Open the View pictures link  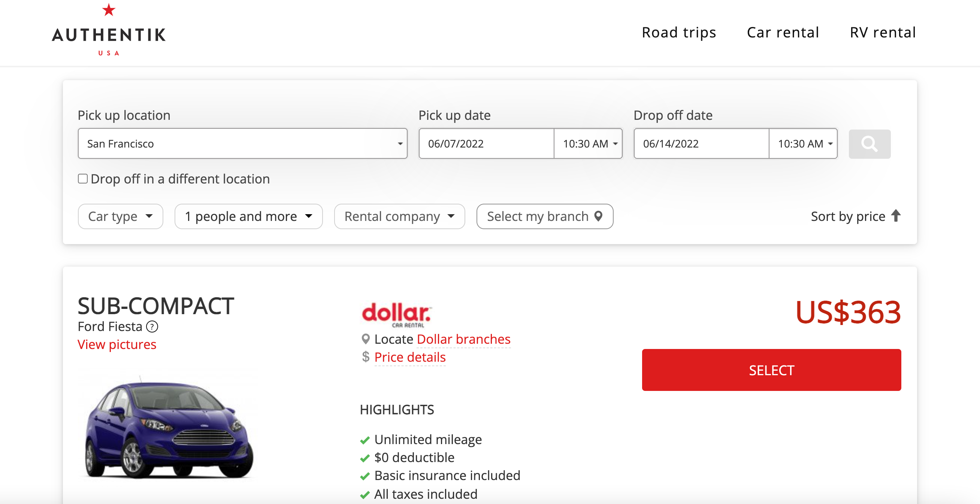[x=117, y=344]
